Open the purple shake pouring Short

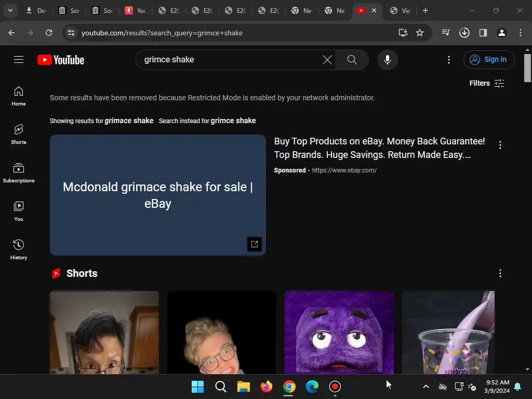448,332
